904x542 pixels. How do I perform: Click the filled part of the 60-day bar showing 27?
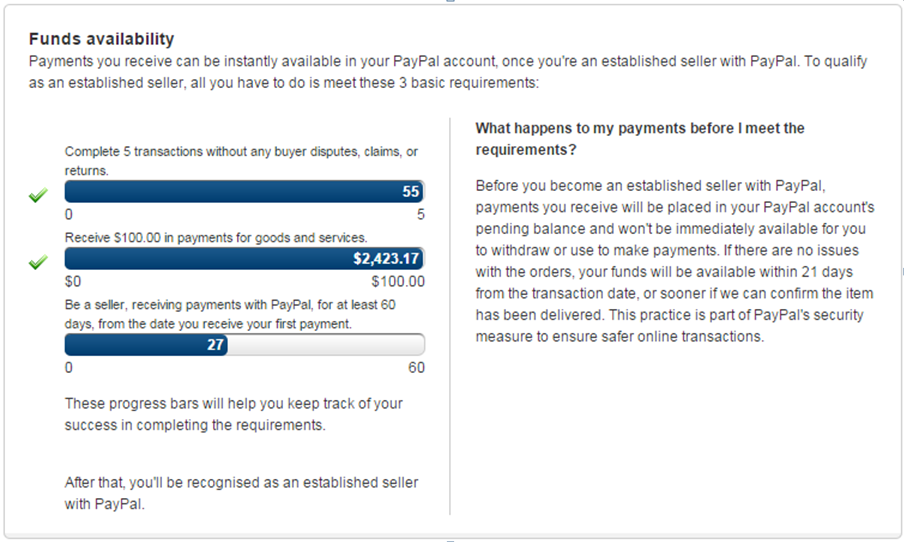point(146,345)
